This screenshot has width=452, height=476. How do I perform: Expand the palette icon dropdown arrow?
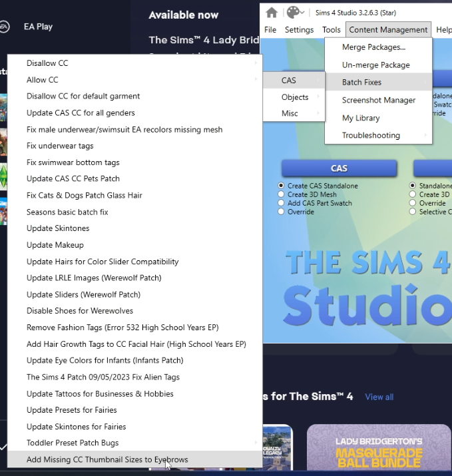[302, 13]
